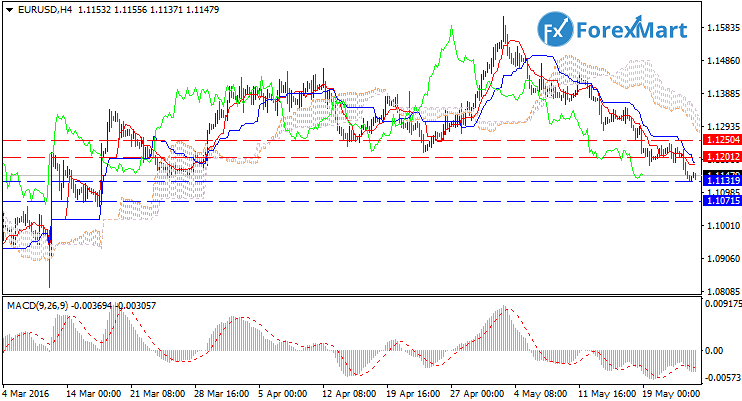The height and width of the screenshot is (401, 742).
Task: Select the red 1.12012 price level tag
Action: tap(721, 157)
